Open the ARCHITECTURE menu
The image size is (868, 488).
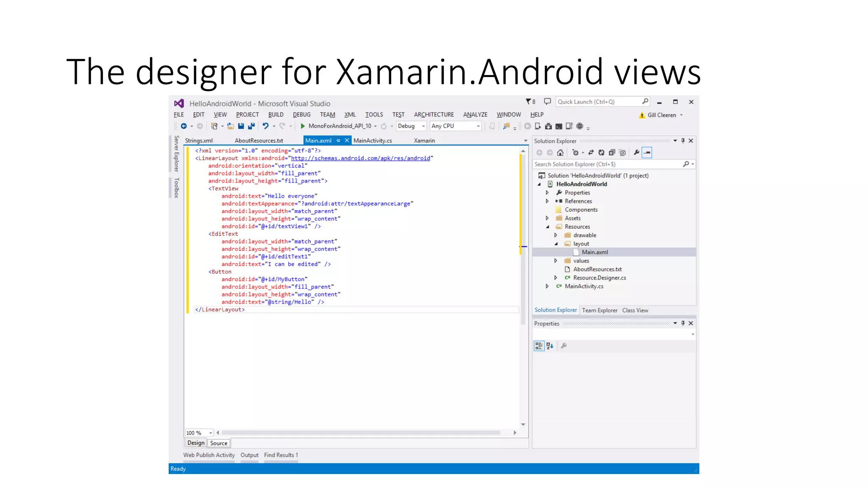click(x=434, y=115)
